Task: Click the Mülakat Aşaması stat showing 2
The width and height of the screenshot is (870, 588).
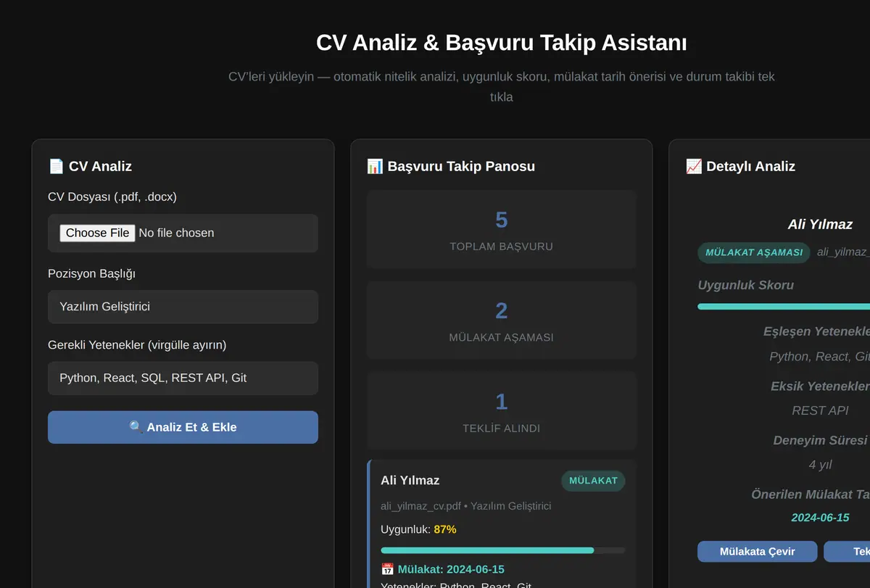Action: [x=502, y=320]
